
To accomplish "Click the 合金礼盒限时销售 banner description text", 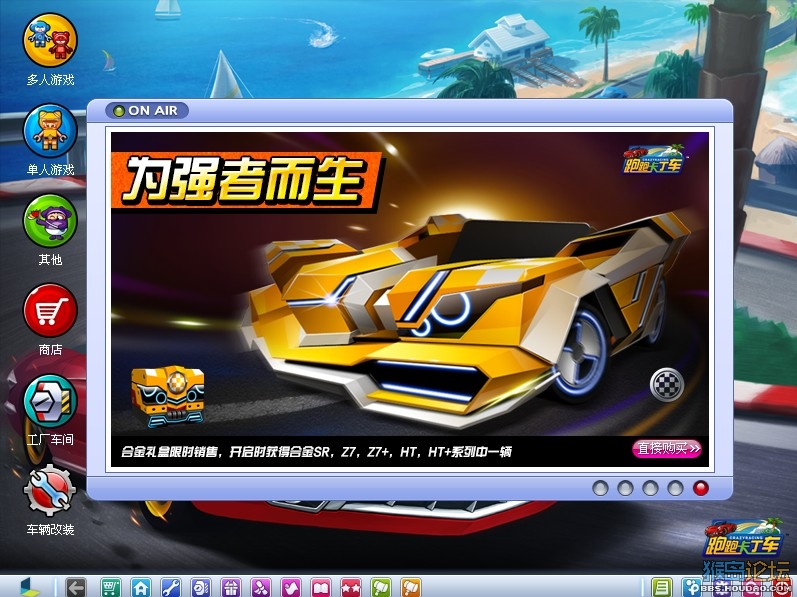I will pyautogui.click(x=316, y=451).
